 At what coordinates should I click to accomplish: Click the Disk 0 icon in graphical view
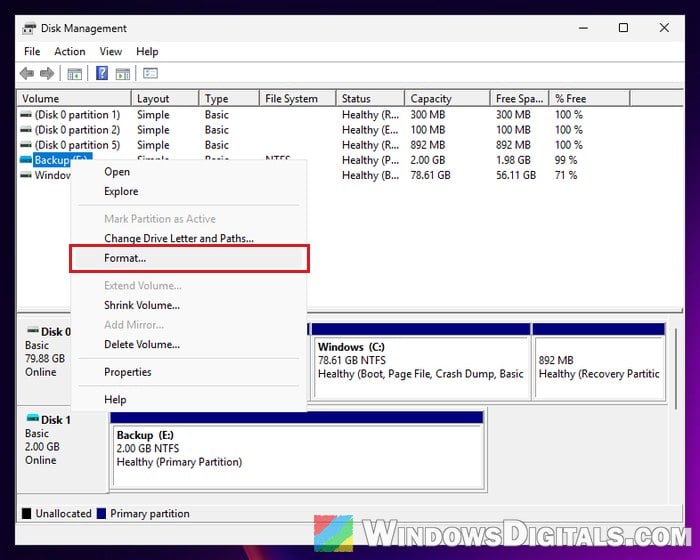coord(33,331)
